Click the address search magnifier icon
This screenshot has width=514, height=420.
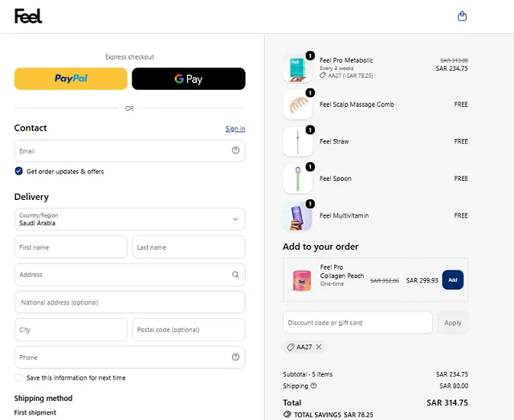coord(235,275)
